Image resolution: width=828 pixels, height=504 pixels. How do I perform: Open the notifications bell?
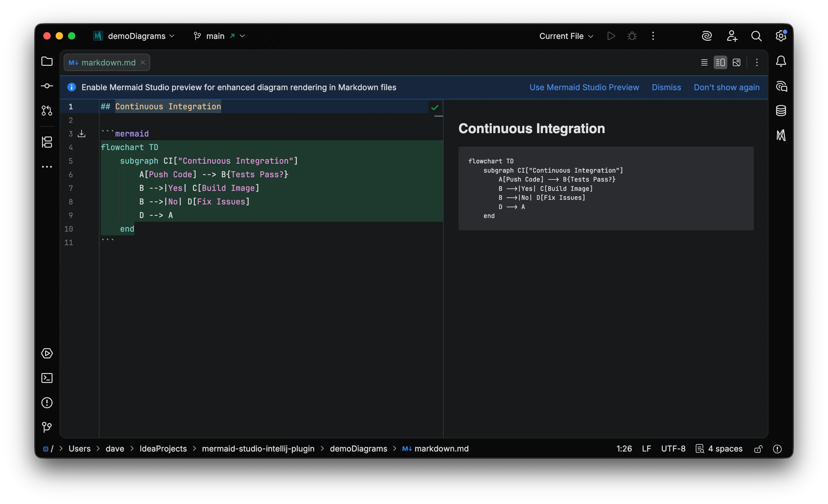[x=781, y=61]
